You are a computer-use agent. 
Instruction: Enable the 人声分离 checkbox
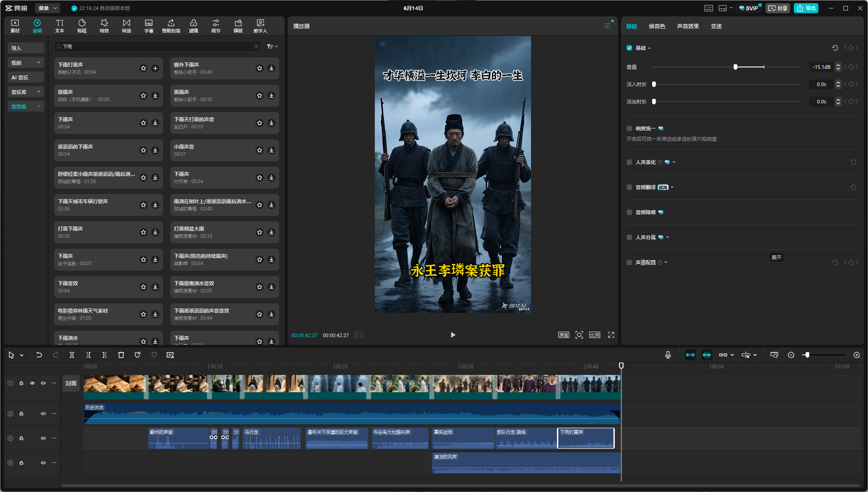[629, 237]
